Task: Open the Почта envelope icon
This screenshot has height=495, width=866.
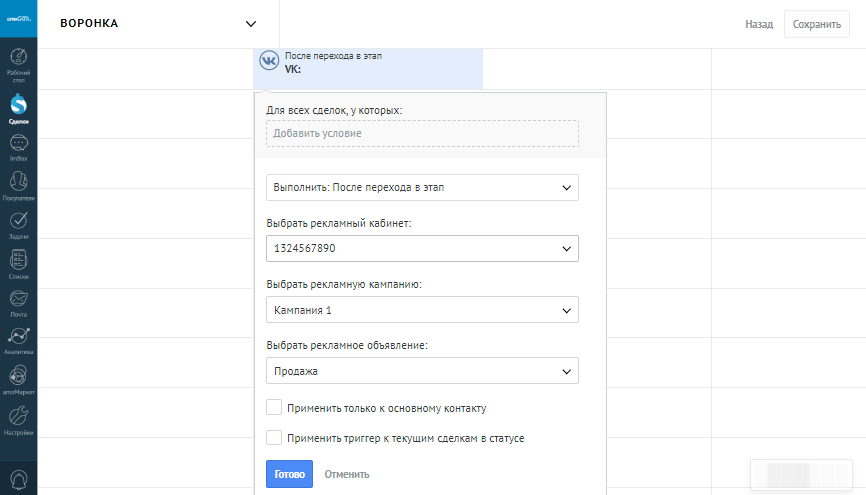Action: (x=18, y=301)
